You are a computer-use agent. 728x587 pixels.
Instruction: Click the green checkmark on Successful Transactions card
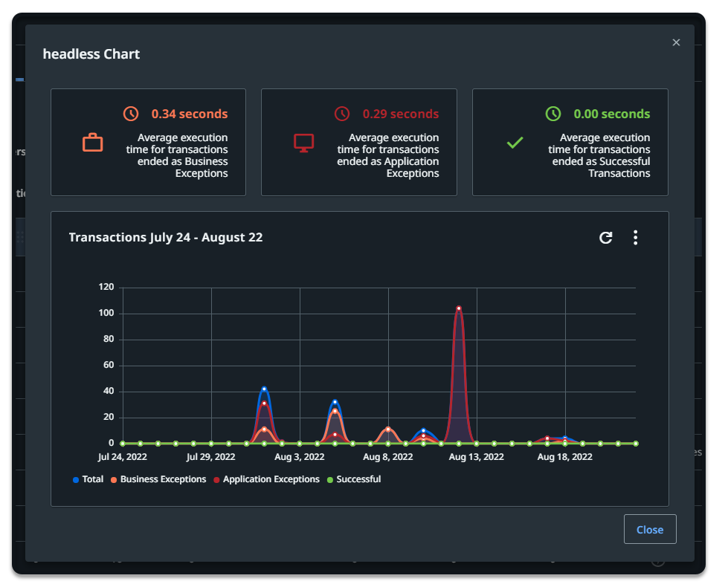514,142
